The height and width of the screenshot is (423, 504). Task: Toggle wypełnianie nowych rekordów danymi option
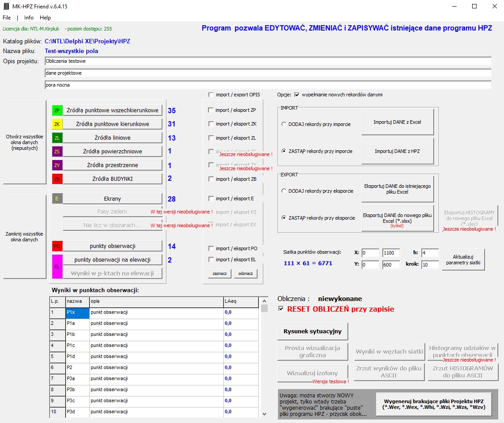(x=297, y=95)
